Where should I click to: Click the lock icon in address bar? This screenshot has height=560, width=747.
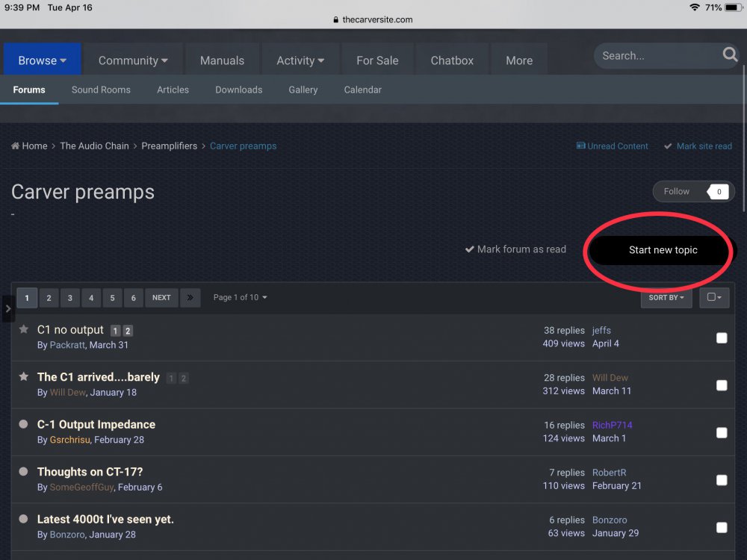(x=336, y=19)
